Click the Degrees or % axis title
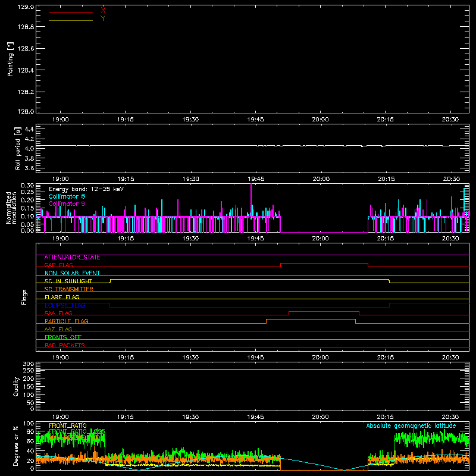The image size is (476, 476). point(16,446)
